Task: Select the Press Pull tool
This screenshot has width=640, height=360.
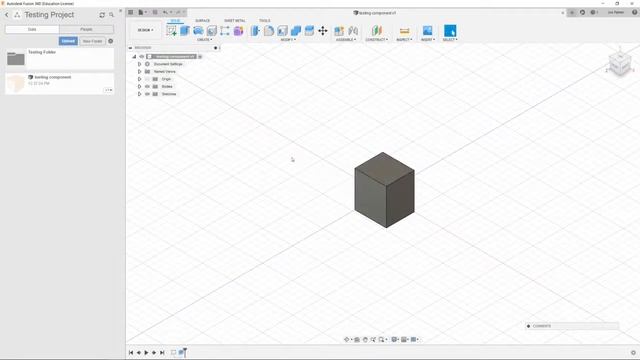Action: click(x=255, y=31)
